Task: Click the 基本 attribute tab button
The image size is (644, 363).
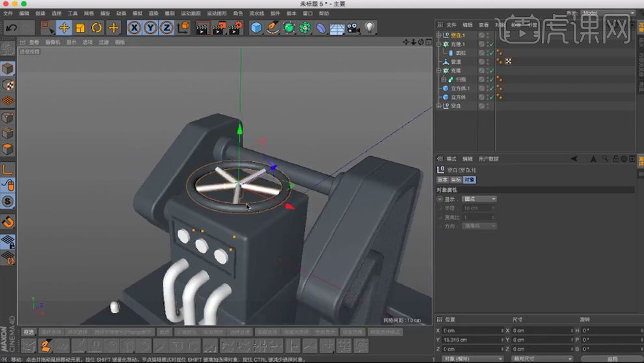Action: 442,180
